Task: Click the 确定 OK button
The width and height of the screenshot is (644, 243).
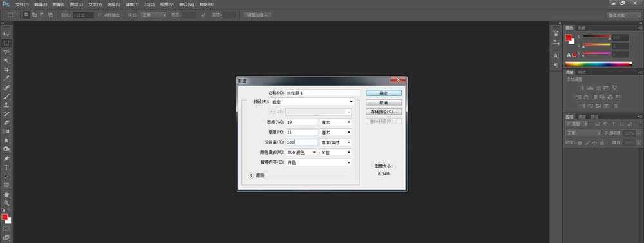Action: [x=384, y=93]
